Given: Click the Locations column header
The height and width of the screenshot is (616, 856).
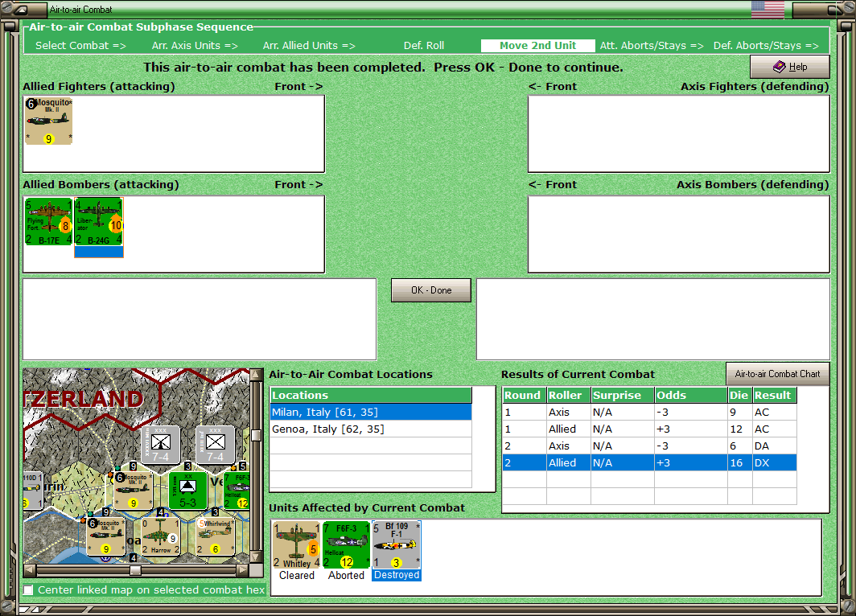Looking at the screenshot, I should [x=371, y=395].
